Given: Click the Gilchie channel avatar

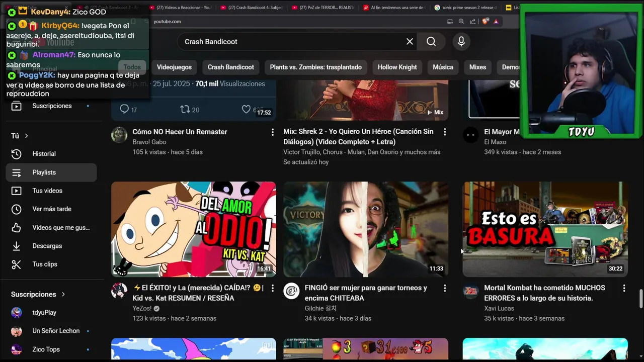Looking at the screenshot, I should (291, 291).
